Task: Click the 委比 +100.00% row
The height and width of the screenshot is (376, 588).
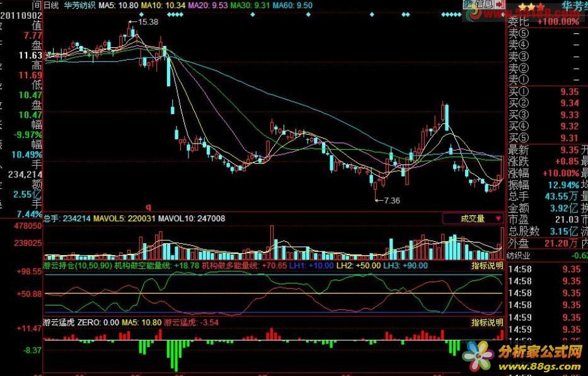Action: click(x=544, y=21)
